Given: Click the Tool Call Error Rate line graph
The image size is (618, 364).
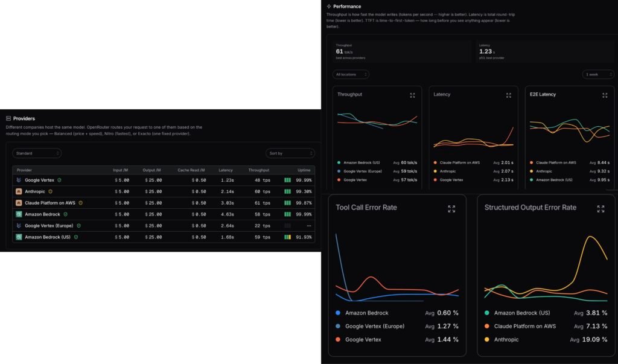Looking at the screenshot, I should pos(397,267).
